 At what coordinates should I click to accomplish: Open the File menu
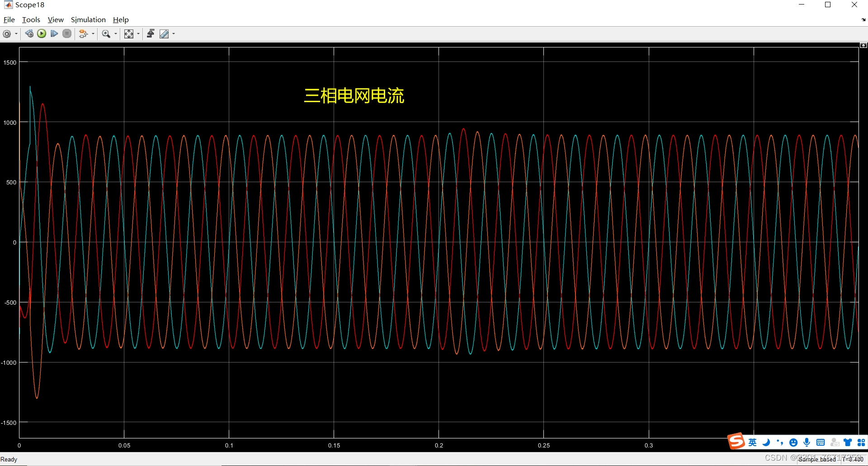pos(9,19)
